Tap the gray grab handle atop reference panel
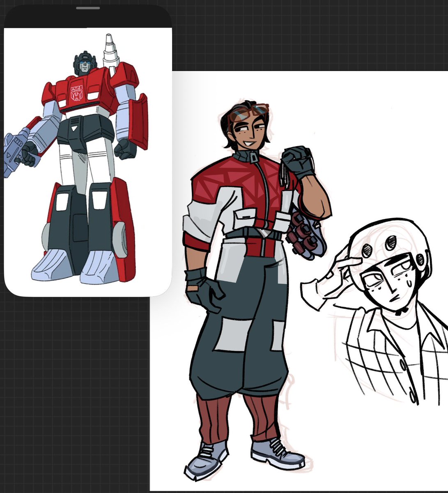 (88, 8)
